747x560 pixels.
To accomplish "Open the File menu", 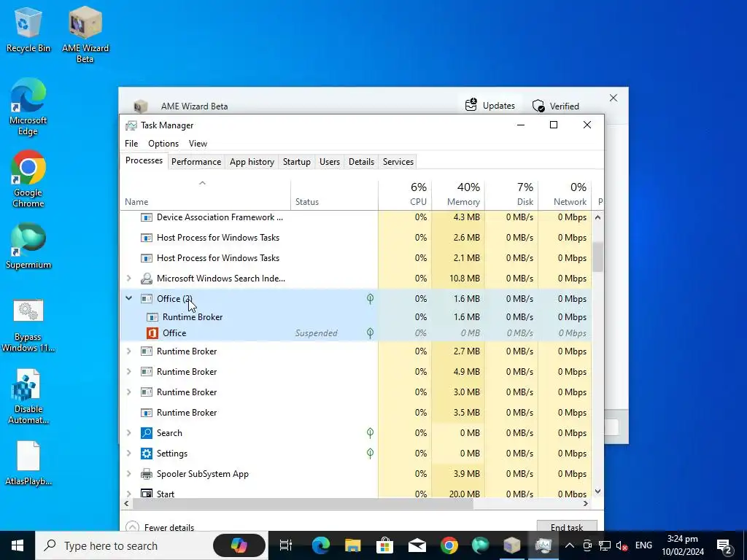I will coord(131,144).
